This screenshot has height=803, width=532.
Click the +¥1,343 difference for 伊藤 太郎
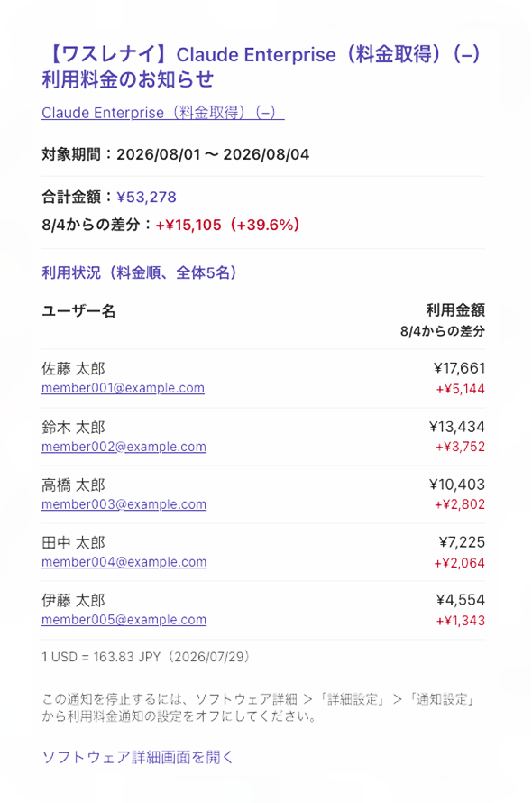[461, 621]
